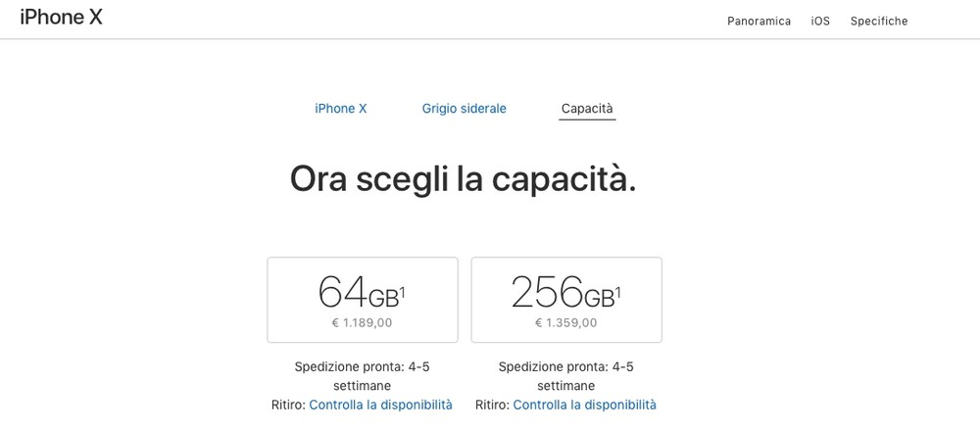Choose the 64GB capacity option
980x432 pixels.
pos(362,299)
